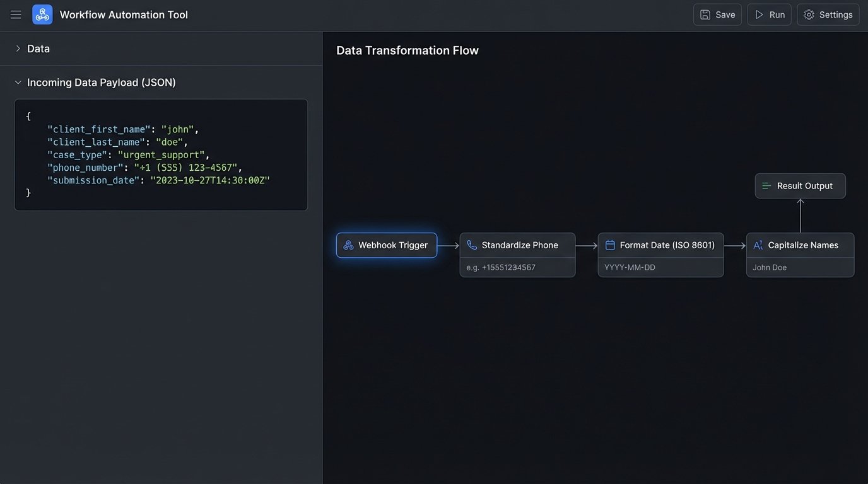Image resolution: width=868 pixels, height=484 pixels.
Task: Open the hamburger menu icon
Action: (x=16, y=14)
